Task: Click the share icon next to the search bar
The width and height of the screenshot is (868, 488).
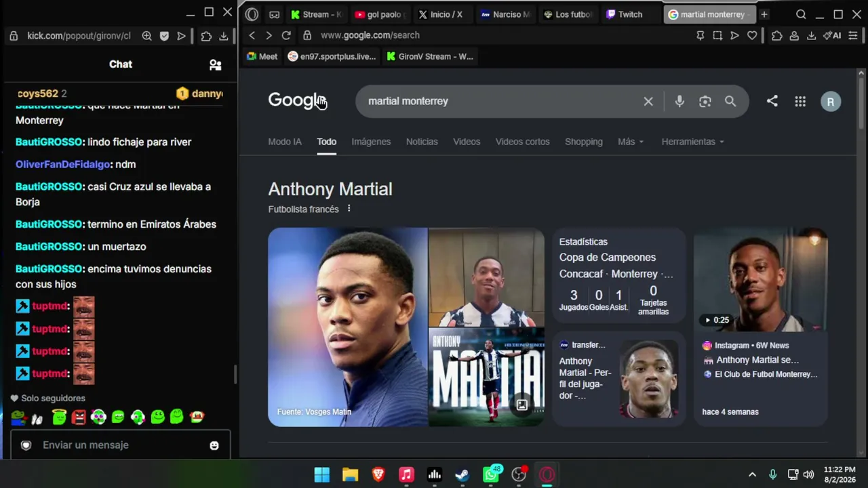Action: tap(772, 101)
